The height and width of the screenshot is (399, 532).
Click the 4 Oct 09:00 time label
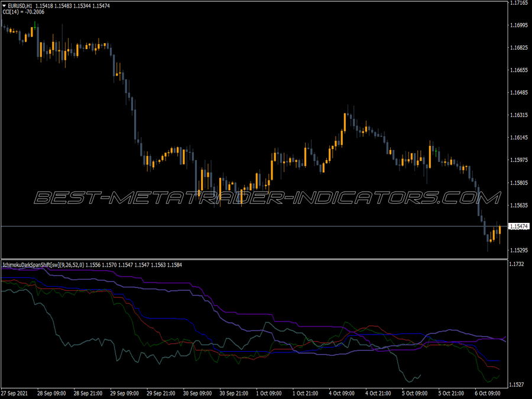click(342, 393)
